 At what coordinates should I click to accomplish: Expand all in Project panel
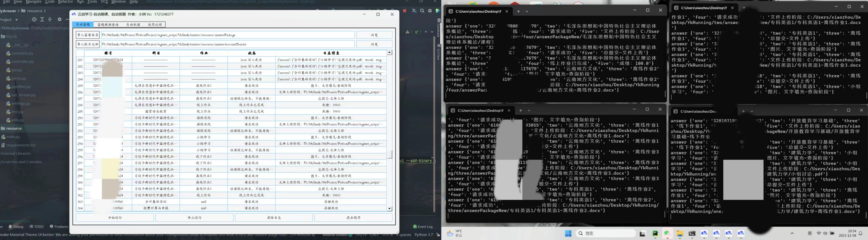[42, 19]
